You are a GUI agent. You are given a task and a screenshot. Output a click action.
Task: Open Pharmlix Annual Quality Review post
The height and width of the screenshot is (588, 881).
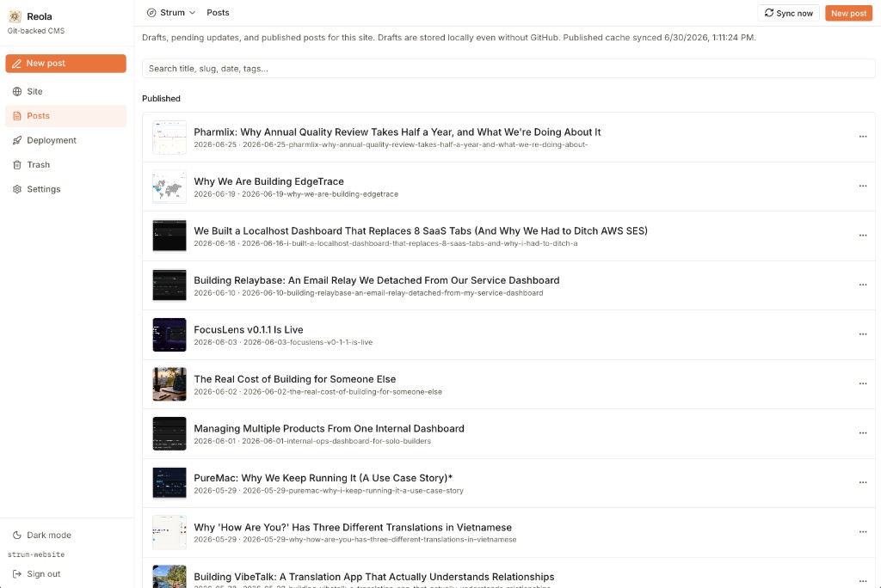397,132
